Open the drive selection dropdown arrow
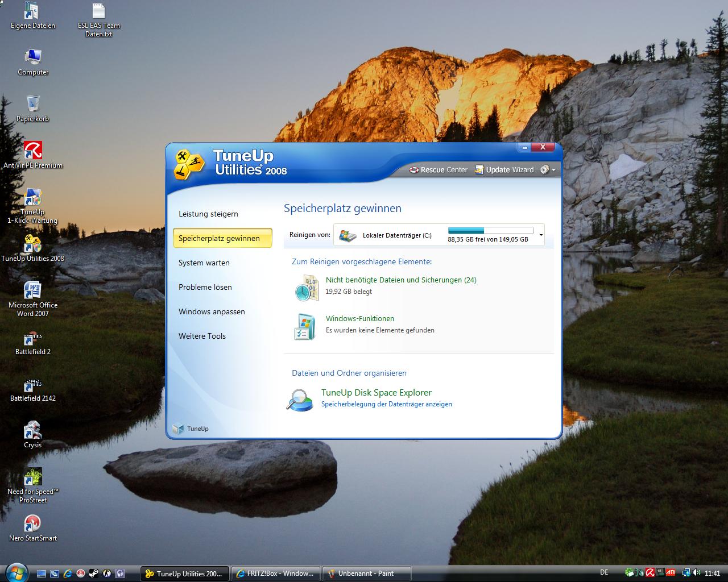This screenshot has height=582, width=728. [x=541, y=235]
